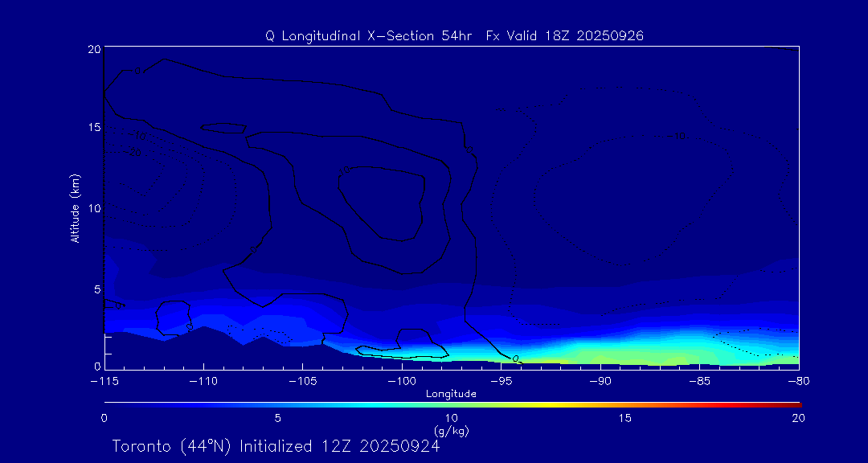Click the '(g/kg)' units label
The height and width of the screenshot is (463, 868).
point(451,431)
